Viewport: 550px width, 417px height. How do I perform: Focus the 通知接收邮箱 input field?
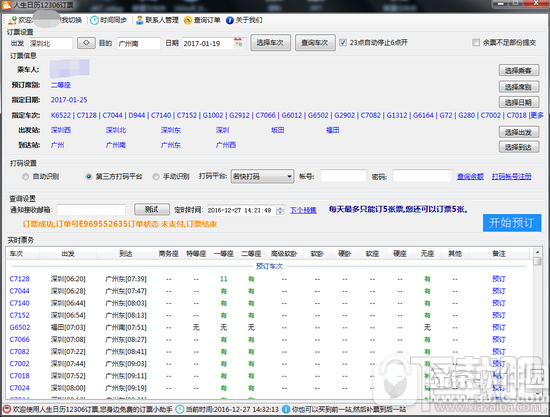pyautogui.click(x=91, y=210)
